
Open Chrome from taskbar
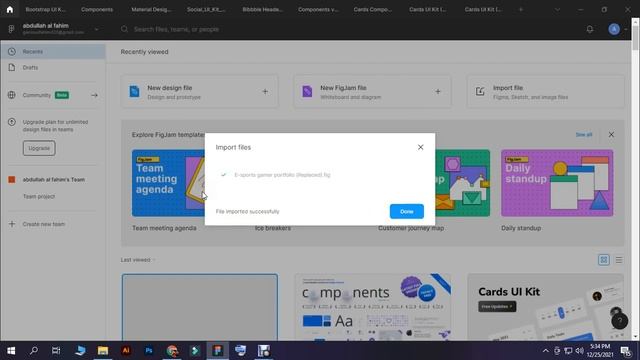pos(172,351)
